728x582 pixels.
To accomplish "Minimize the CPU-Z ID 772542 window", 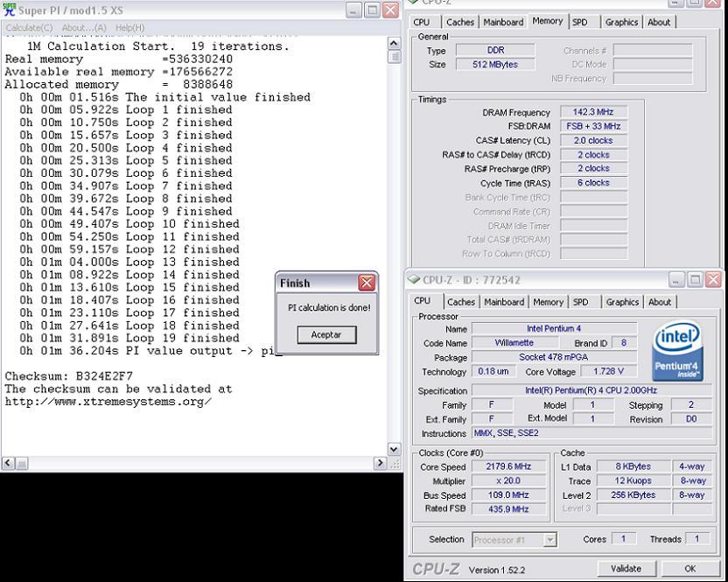I will coord(676,279).
